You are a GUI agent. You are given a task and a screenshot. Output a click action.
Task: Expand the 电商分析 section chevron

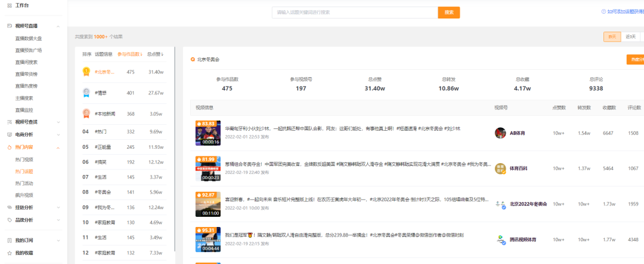pos(57,134)
